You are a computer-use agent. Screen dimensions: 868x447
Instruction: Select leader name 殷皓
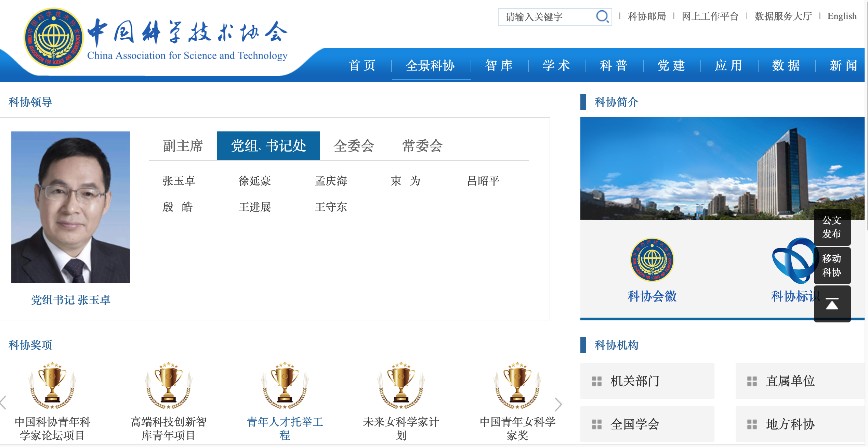point(177,207)
